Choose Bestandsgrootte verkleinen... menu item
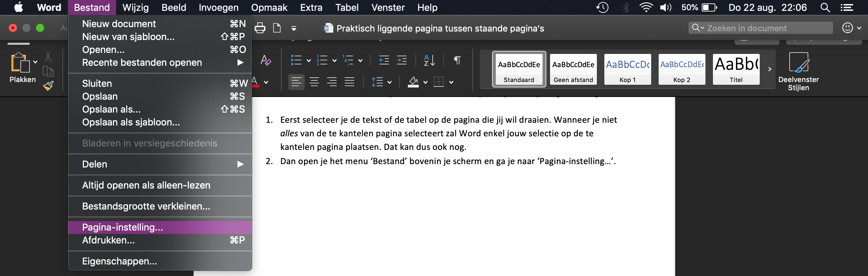This screenshot has width=868, height=276. click(160, 206)
